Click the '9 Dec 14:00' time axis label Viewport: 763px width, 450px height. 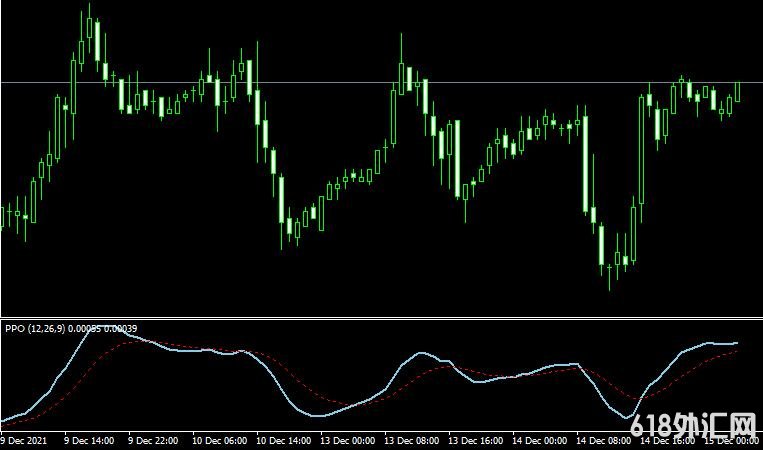click(89, 441)
